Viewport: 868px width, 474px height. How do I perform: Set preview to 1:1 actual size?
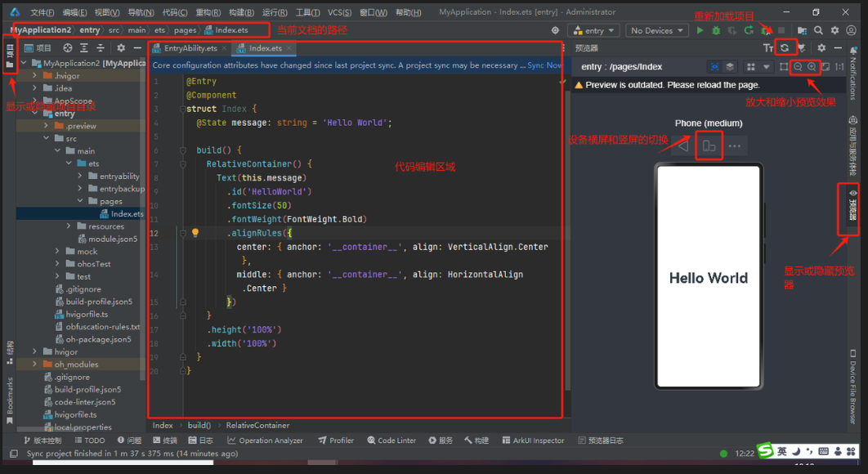click(x=839, y=66)
